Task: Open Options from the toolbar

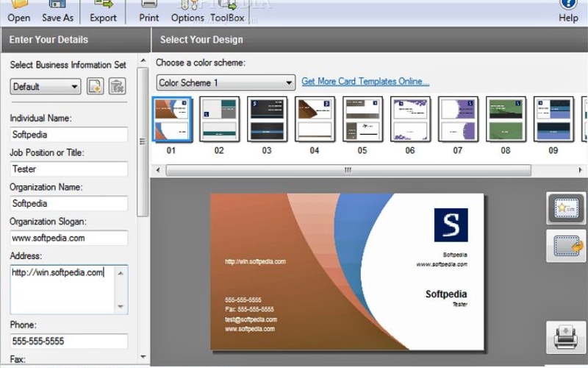Action: click(x=187, y=12)
